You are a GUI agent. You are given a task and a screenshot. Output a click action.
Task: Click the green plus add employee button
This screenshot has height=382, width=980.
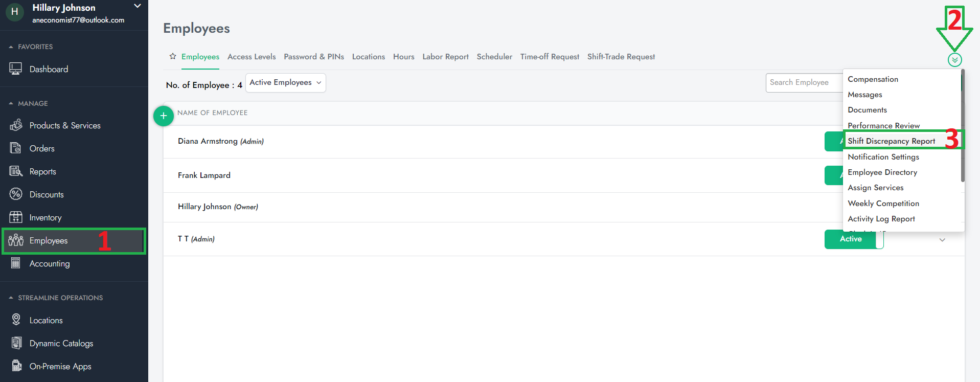[164, 116]
